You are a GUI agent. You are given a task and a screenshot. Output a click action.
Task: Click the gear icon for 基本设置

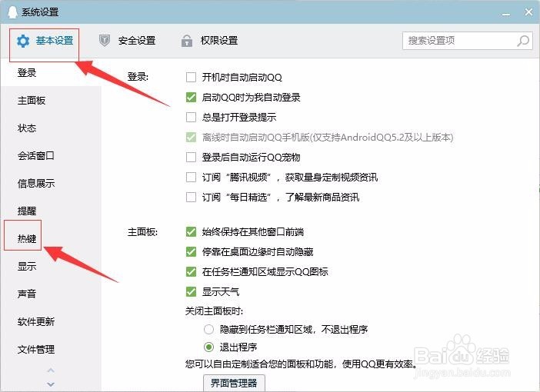[23, 41]
